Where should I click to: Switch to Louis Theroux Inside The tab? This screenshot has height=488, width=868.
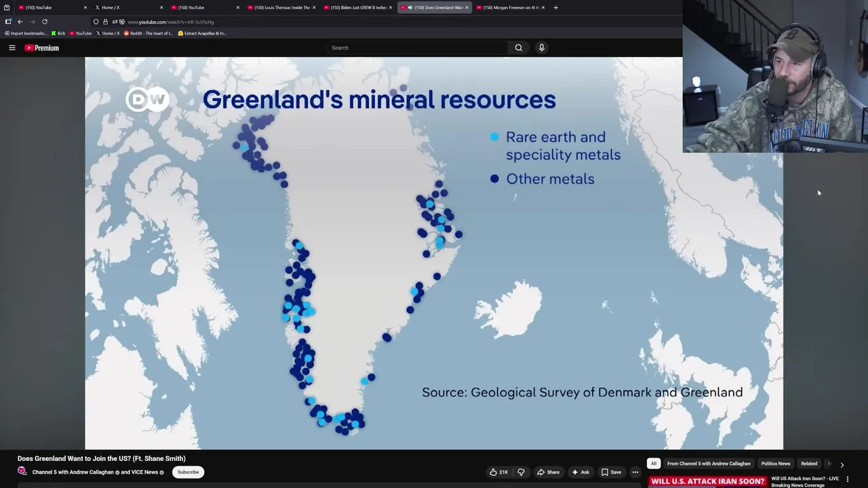coord(282,7)
